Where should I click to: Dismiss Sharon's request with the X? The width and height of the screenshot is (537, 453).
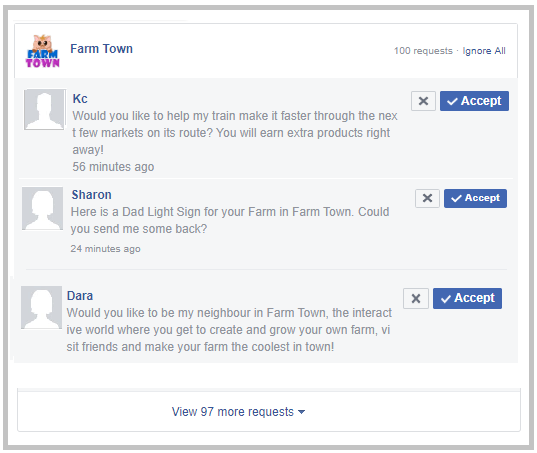click(427, 198)
